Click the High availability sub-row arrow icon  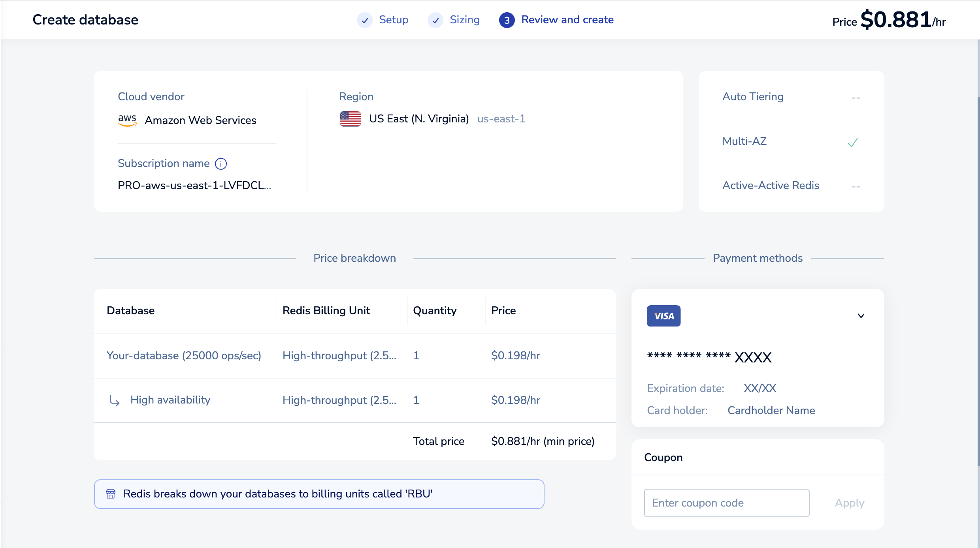(114, 401)
